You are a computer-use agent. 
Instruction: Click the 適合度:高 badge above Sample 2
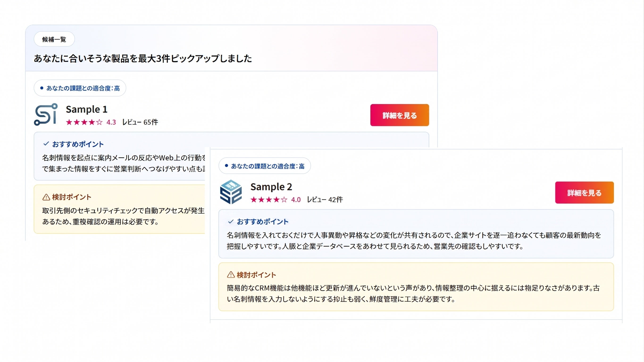pyautogui.click(x=265, y=166)
